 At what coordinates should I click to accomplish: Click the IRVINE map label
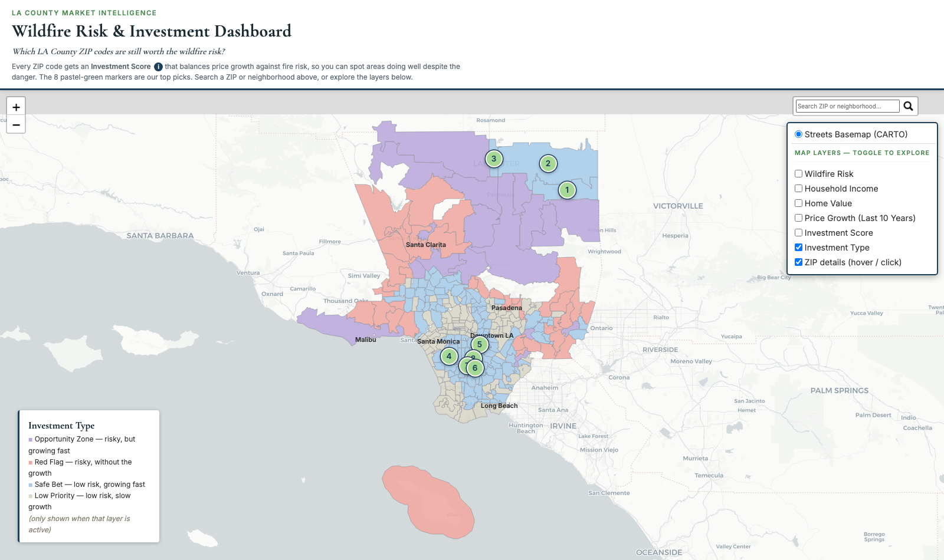[563, 426]
